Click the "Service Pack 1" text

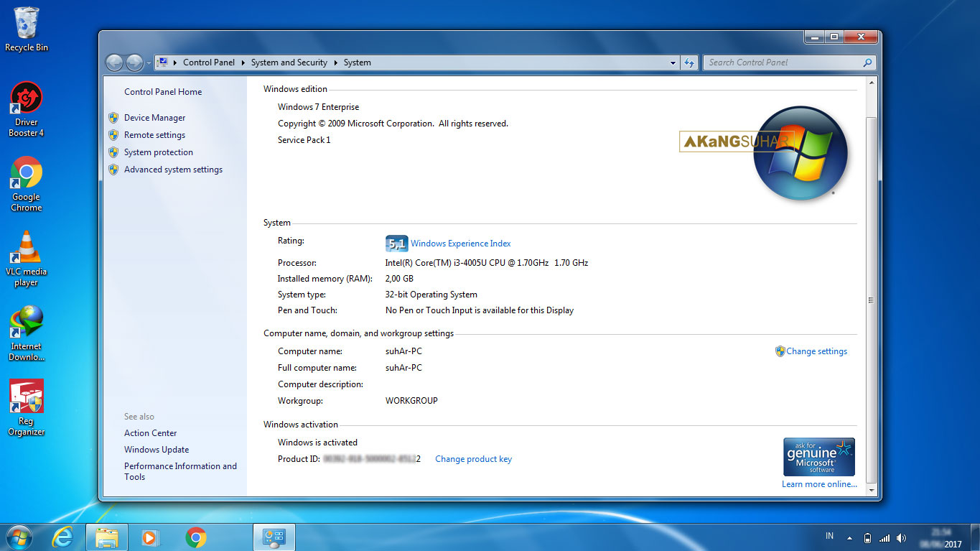[x=304, y=140]
